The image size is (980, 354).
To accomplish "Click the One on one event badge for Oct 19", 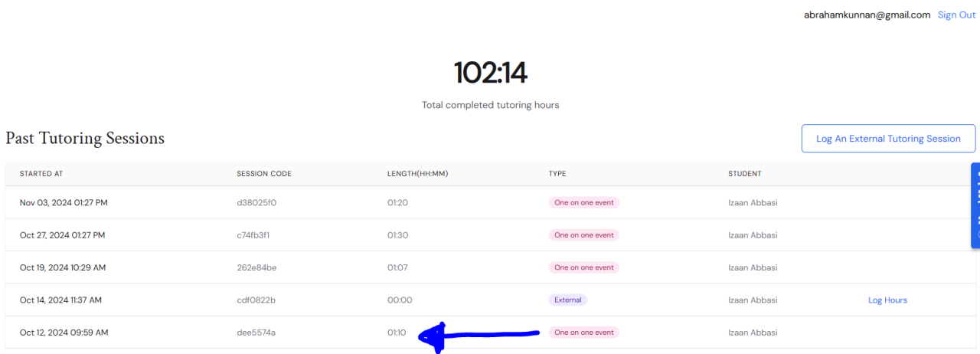I will [583, 267].
